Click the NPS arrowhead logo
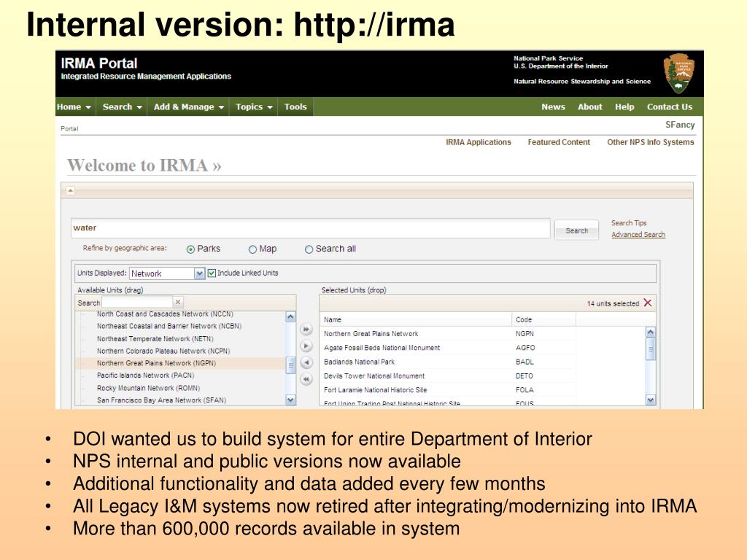747x560 pixels. [x=679, y=74]
